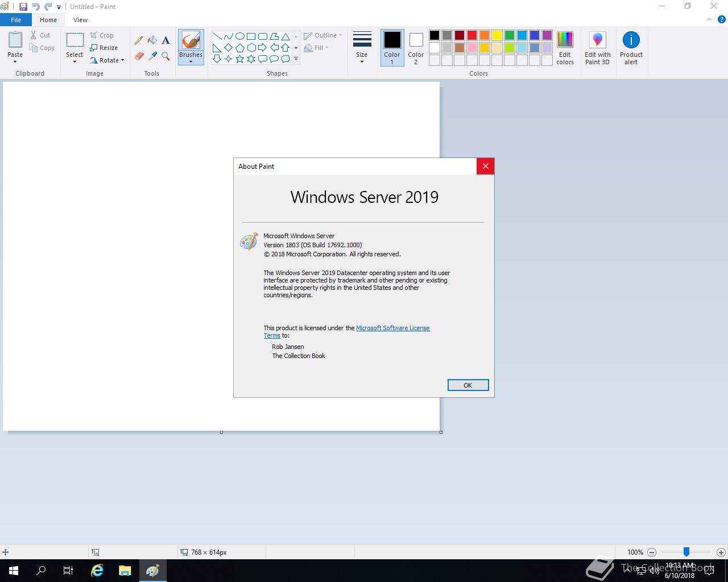The width and height of the screenshot is (728, 582).
Task: Choose the Rectangle shape
Action: [x=251, y=36]
